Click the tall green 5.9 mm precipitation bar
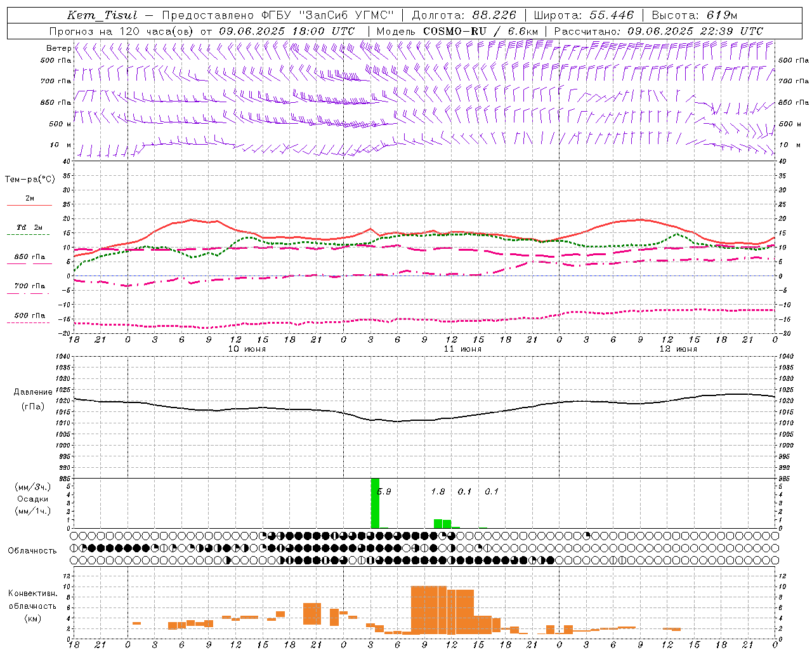812x650 pixels. pyautogui.click(x=375, y=503)
